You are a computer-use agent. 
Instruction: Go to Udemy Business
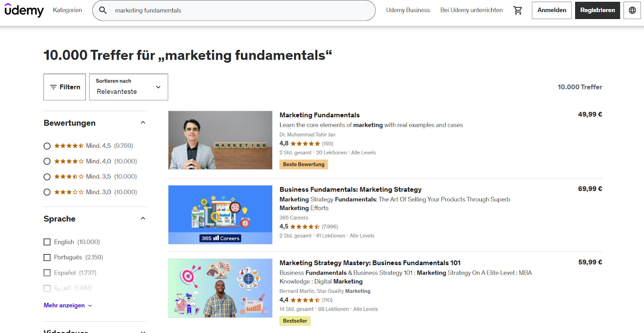408,10
